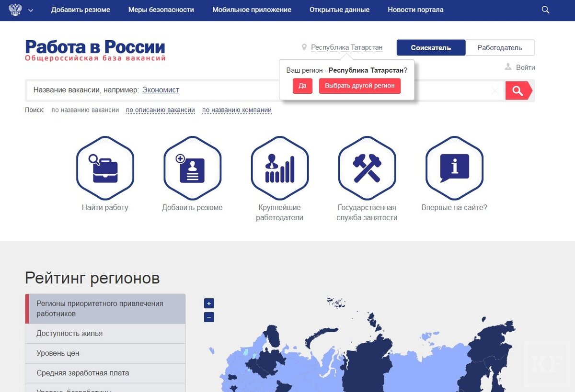
Task: Select search по названию компании
Action: (x=237, y=110)
